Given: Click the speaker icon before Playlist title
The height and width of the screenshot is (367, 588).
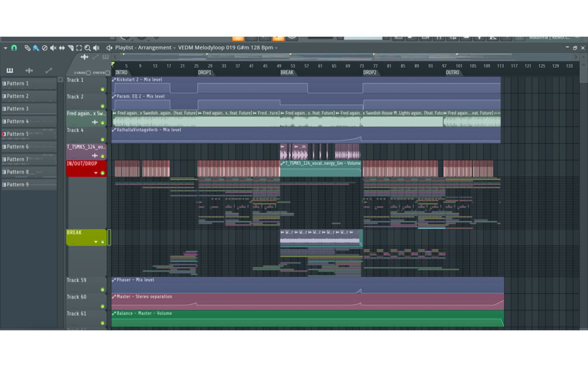Looking at the screenshot, I should [x=109, y=47].
